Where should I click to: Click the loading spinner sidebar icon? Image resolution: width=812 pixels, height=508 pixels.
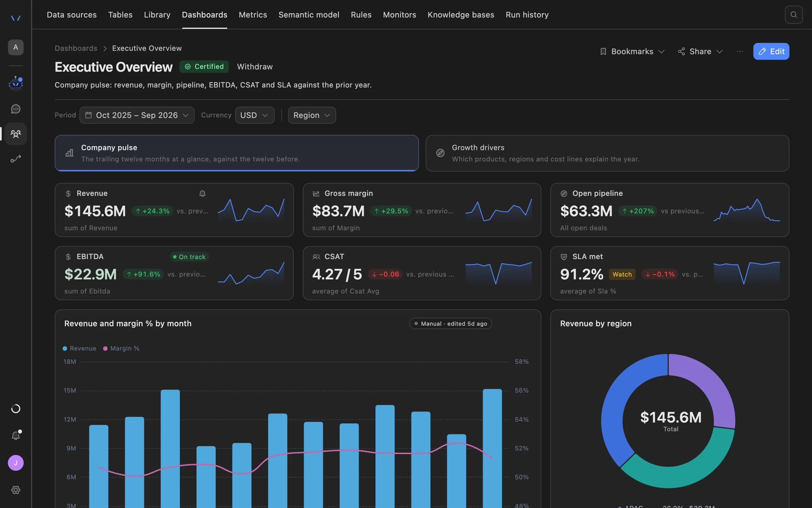tap(16, 409)
